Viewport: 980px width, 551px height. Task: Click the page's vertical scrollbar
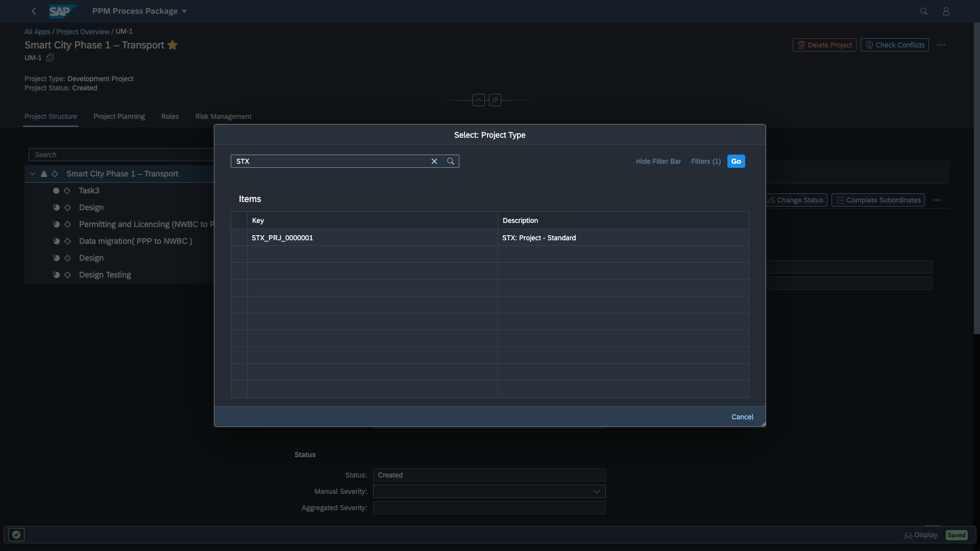[x=976, y=179]
